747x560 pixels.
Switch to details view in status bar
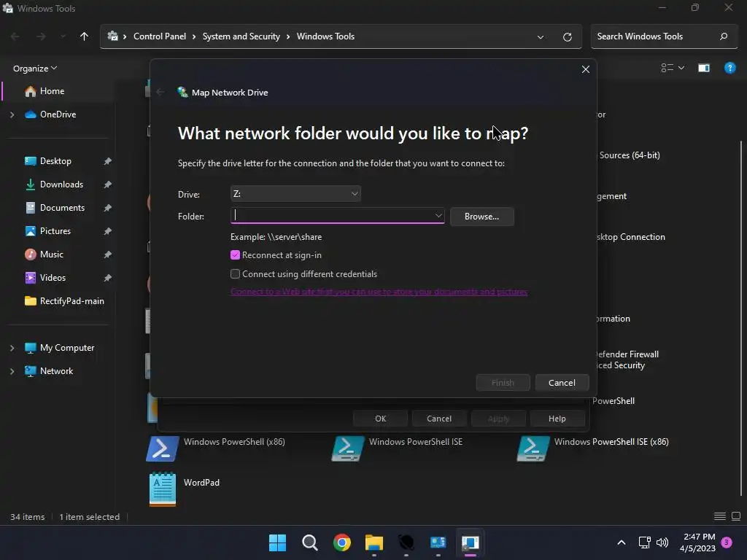click(x=720, y=517)
